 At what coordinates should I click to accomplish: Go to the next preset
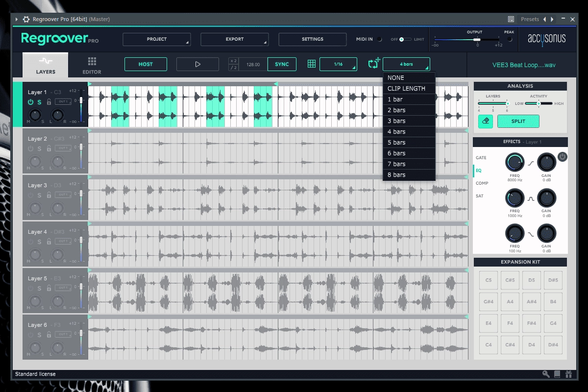552,19
